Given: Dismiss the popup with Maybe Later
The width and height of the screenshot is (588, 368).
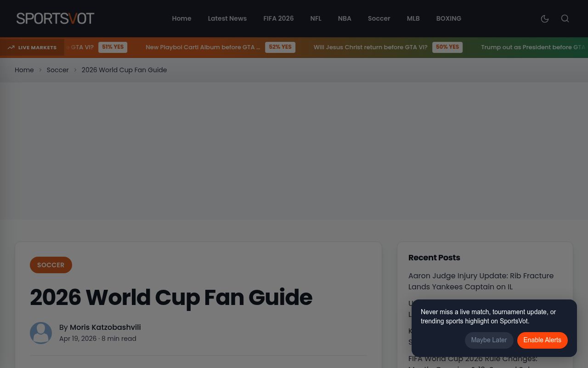Looking at the screenshot, I should tap(489, 340).
